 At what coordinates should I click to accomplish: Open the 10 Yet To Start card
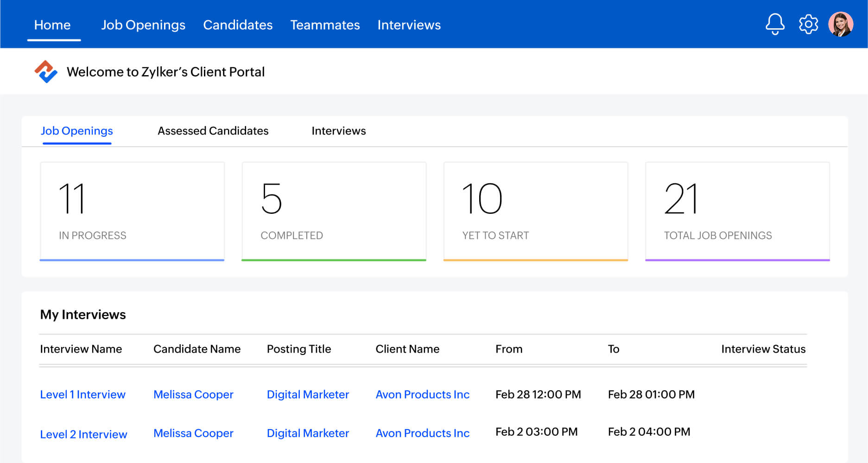coord(536,211)
